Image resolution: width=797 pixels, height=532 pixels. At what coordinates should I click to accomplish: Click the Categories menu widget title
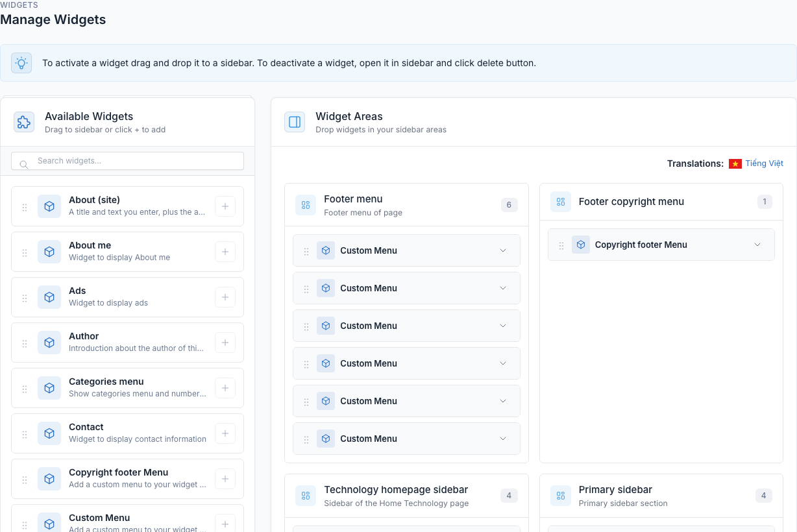pyautogui.click(x=106, y=381)
